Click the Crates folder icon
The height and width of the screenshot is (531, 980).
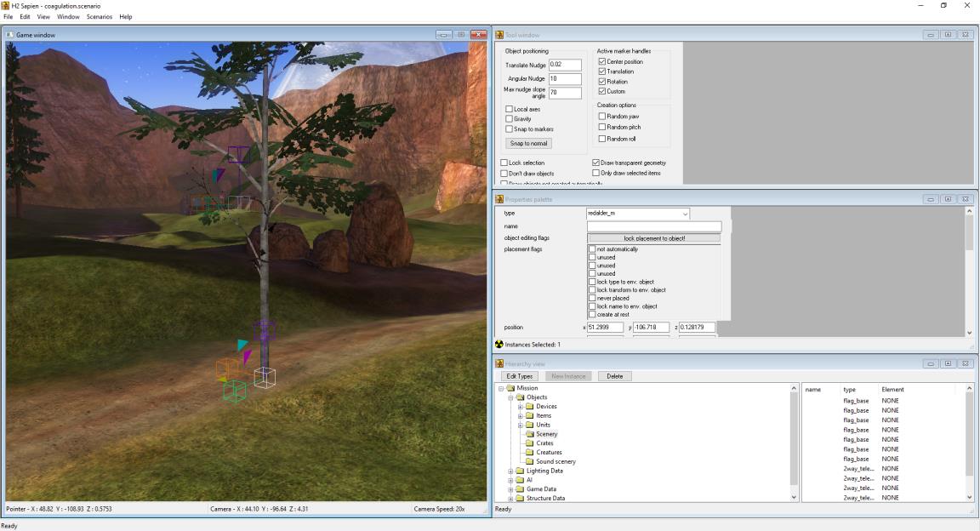[x=530, y=443]
